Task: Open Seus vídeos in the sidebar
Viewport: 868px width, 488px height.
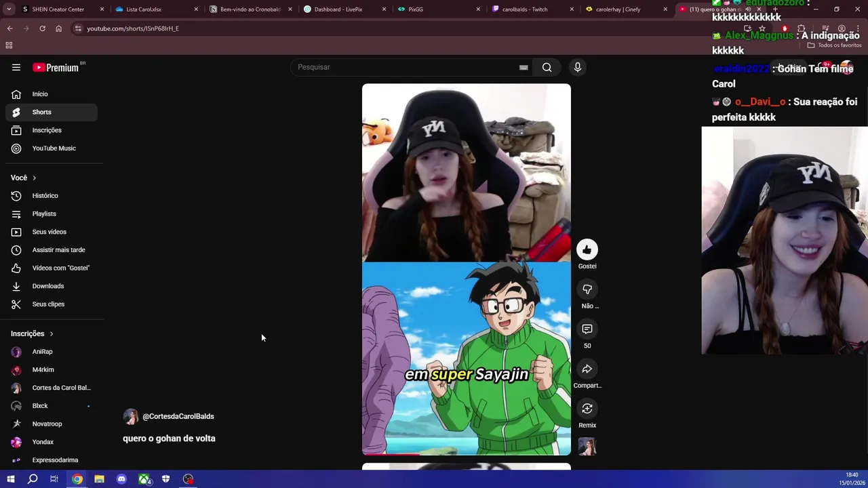Action: [x=52, y=232]
